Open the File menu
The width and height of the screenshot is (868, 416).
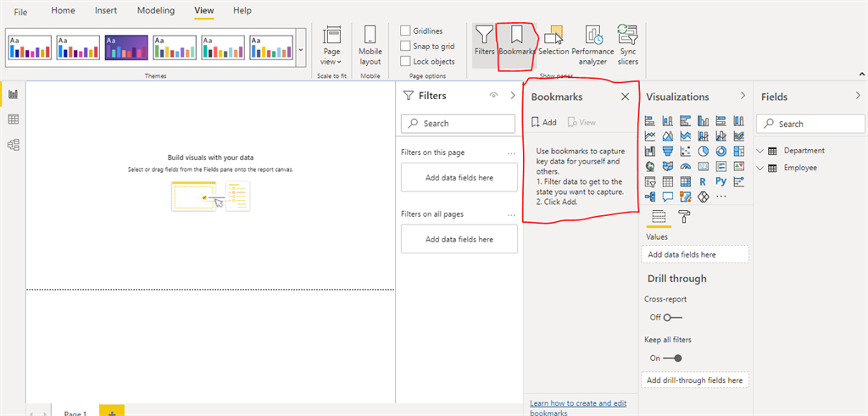[20, 12]
